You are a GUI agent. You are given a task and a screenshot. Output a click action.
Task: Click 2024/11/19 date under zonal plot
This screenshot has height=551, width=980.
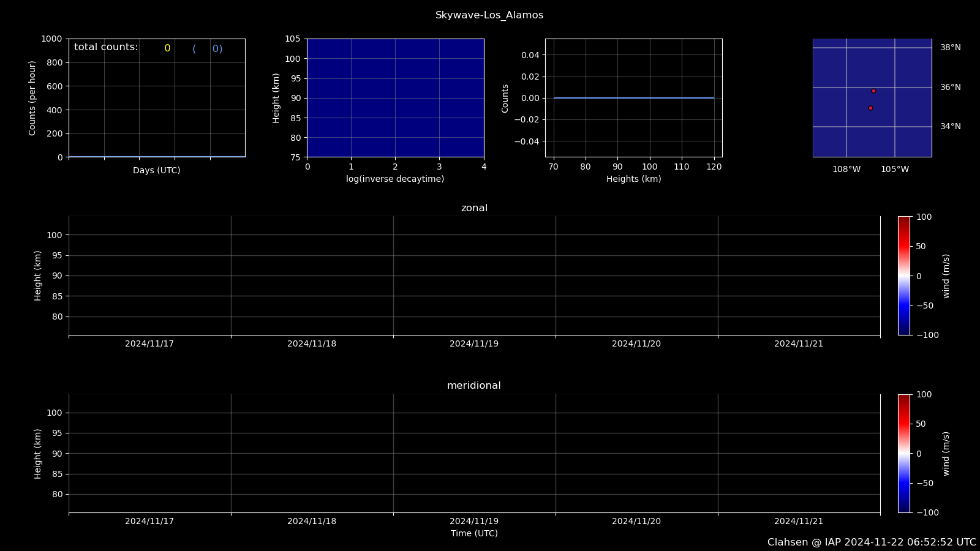(474, 344)
